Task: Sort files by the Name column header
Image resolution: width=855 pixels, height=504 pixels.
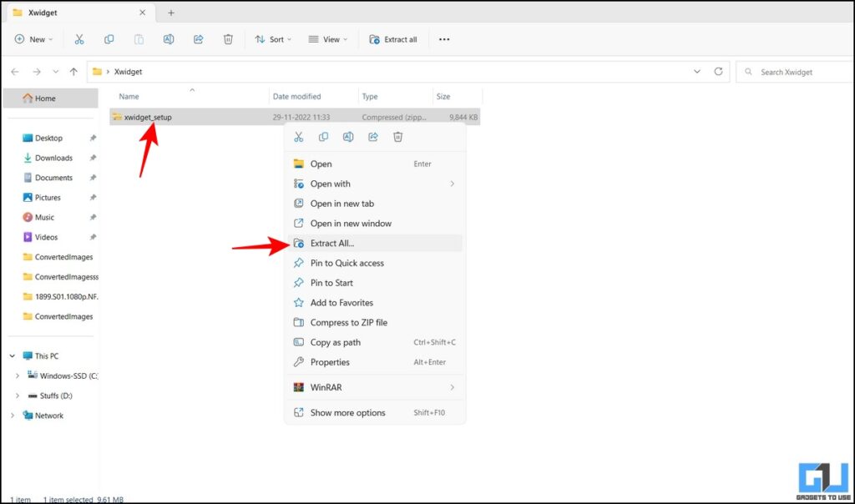Action: 129,96
